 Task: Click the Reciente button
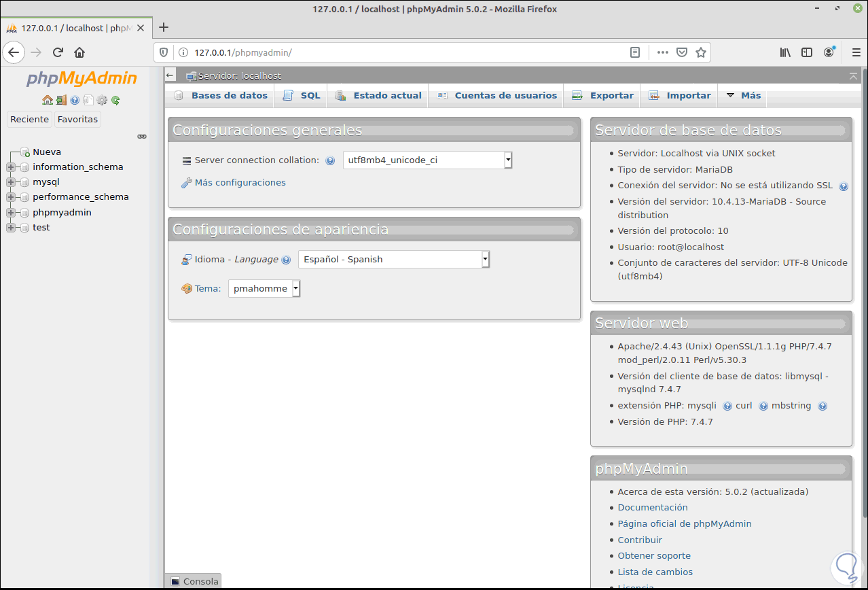coord(30,120)
